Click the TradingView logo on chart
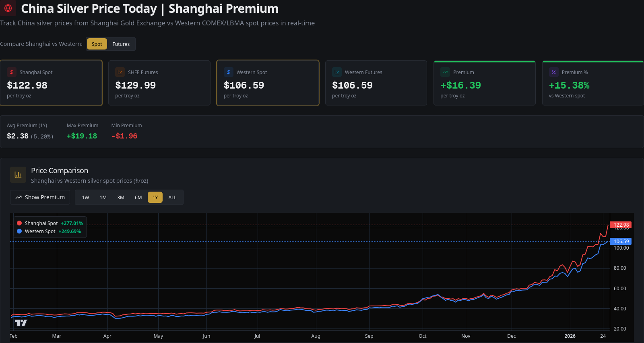The image size is (644, 343). pos(21,322)
